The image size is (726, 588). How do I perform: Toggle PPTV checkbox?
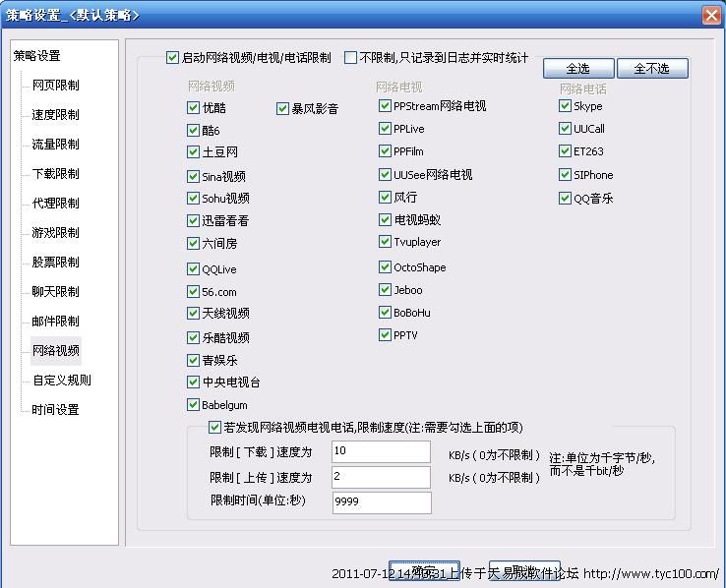coord(385,335)
